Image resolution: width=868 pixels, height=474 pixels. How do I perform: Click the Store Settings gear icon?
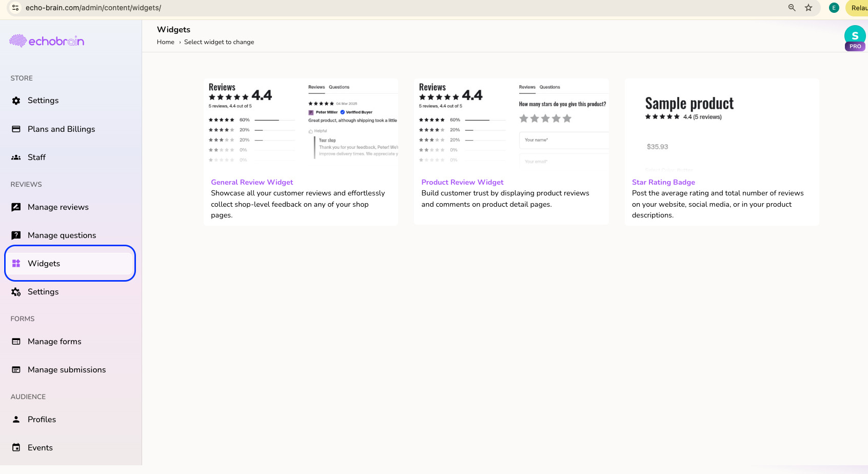coord(16,101)
